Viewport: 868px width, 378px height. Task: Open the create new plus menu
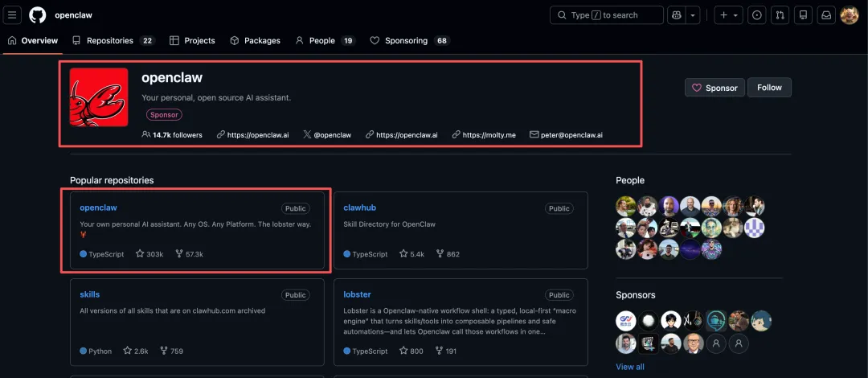click(728, 15)
